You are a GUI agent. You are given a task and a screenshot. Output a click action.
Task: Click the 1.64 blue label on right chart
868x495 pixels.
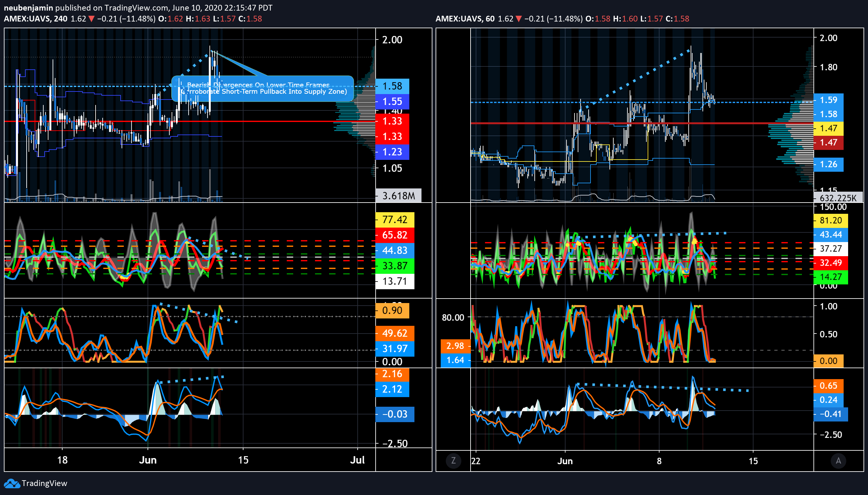455,360
